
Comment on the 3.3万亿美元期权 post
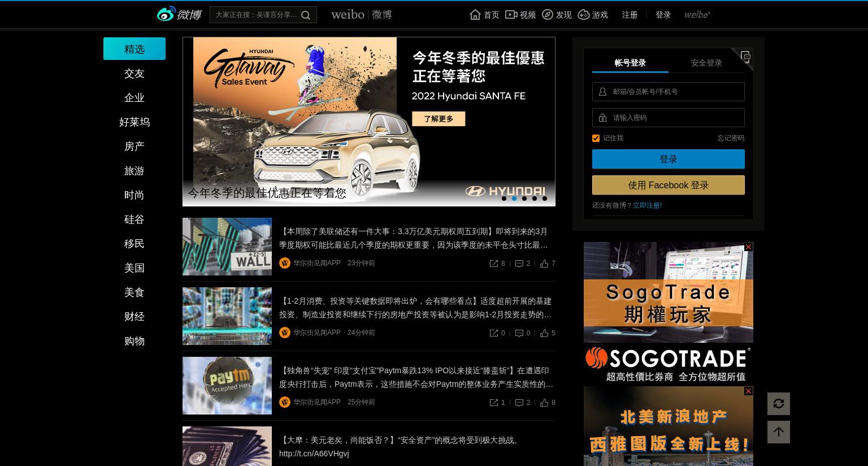point(523,264)
